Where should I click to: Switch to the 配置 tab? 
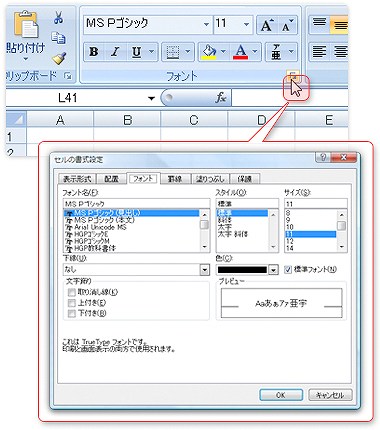[111, 179]
